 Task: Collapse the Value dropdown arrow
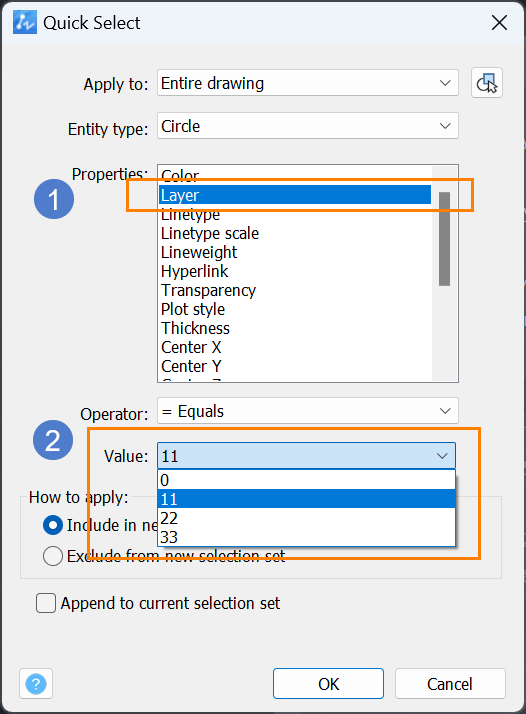click(442, 456)
